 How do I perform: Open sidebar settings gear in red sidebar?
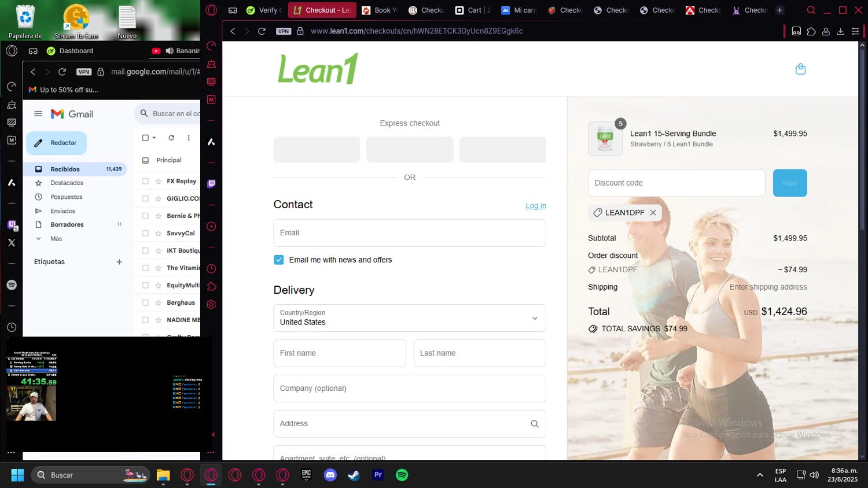point(211,304)
